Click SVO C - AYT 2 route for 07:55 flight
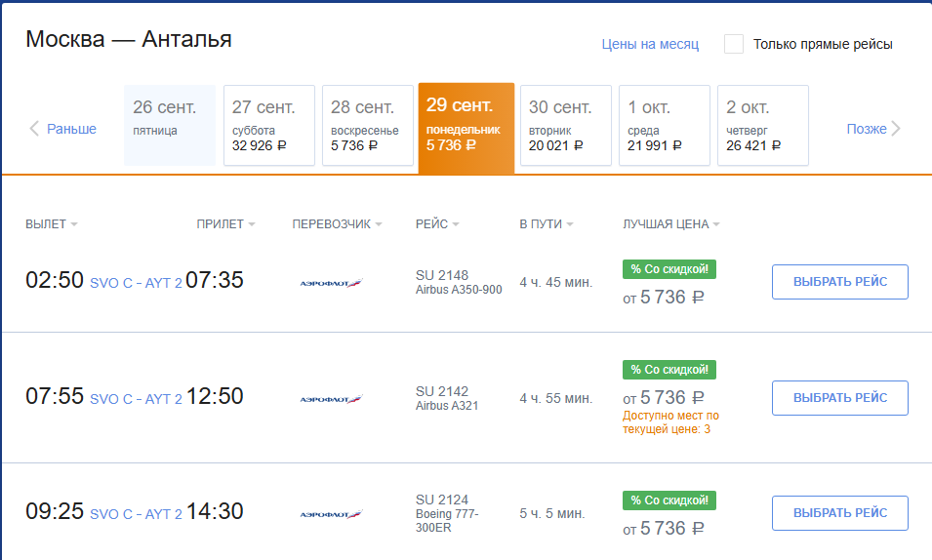Screen dimensions: 932x560 pos(136,399)
